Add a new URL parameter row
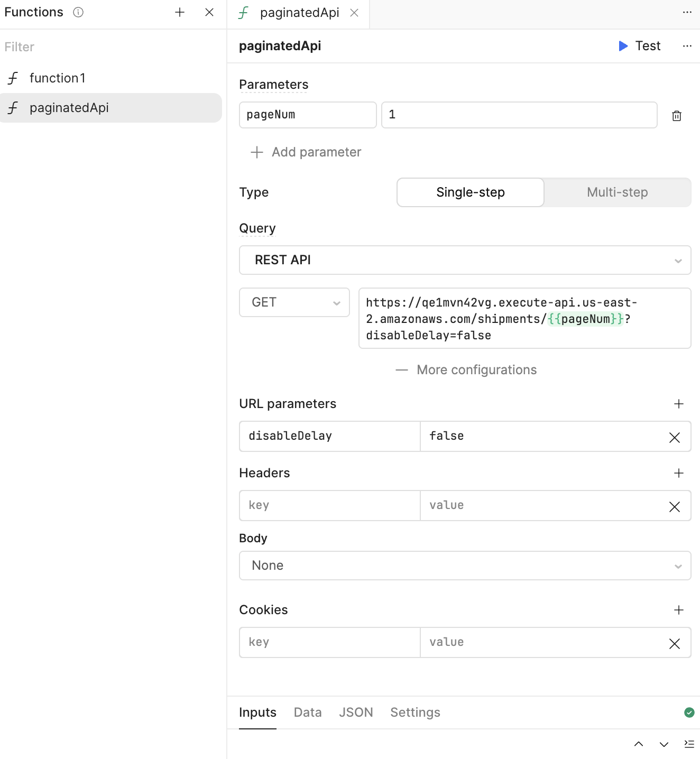The image size is (700, 759). 679,404
